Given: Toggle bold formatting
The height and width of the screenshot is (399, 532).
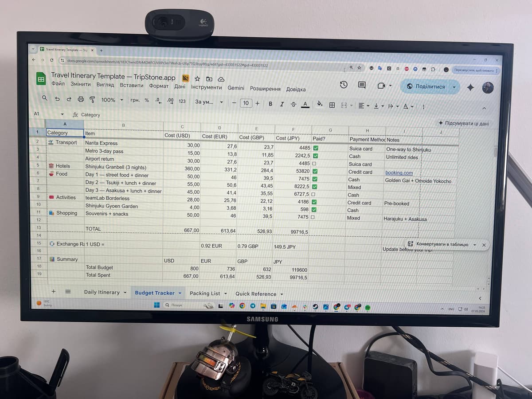Looking at the screenshot, I should [270, 104].
